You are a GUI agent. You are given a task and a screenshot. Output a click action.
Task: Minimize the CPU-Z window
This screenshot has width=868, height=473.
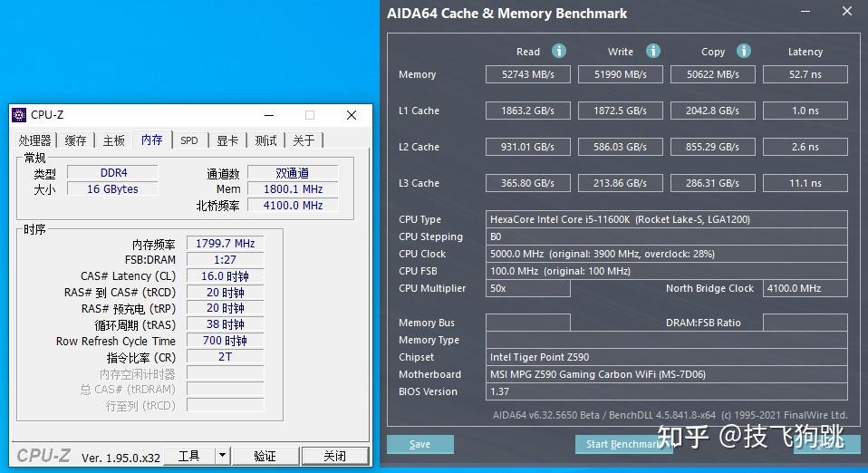click(269, 115)
